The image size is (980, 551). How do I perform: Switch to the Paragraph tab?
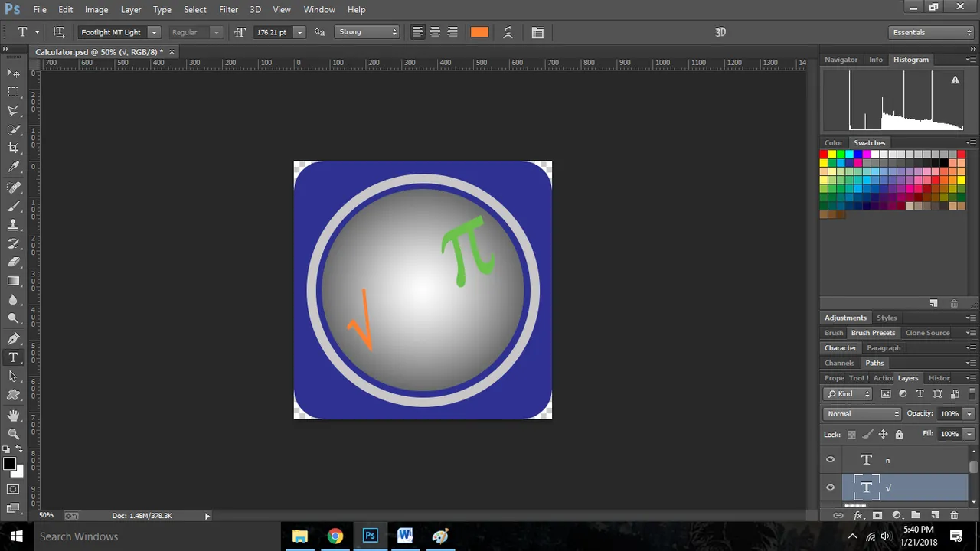tap(884, 348)
